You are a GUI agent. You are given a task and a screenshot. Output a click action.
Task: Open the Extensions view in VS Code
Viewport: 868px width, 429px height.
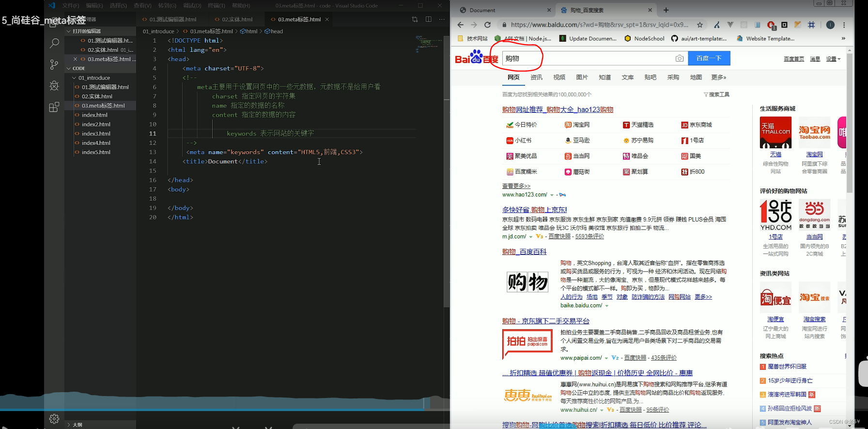coord(54,107)
